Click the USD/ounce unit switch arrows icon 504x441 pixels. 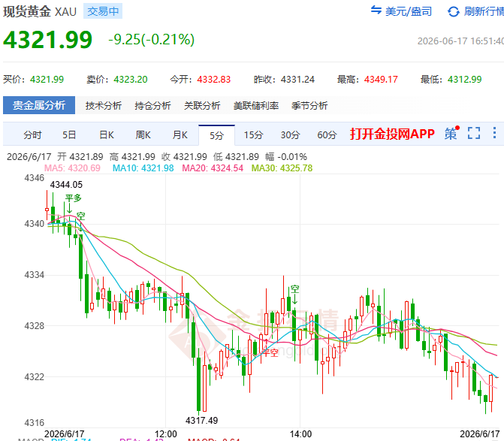(376, 10)
